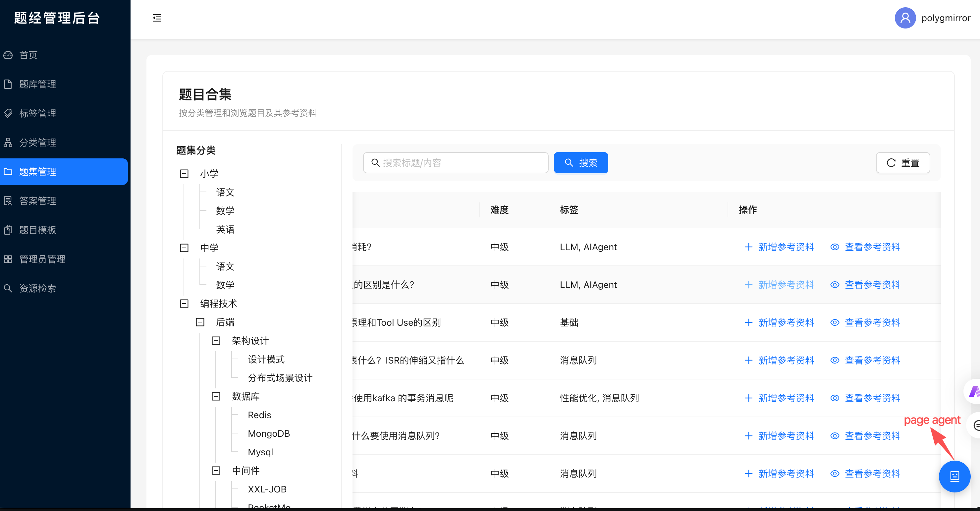Click the folder icon beside 题集管理
The height and width of the screenshot is (511, 980).
(x=8, y=172)
